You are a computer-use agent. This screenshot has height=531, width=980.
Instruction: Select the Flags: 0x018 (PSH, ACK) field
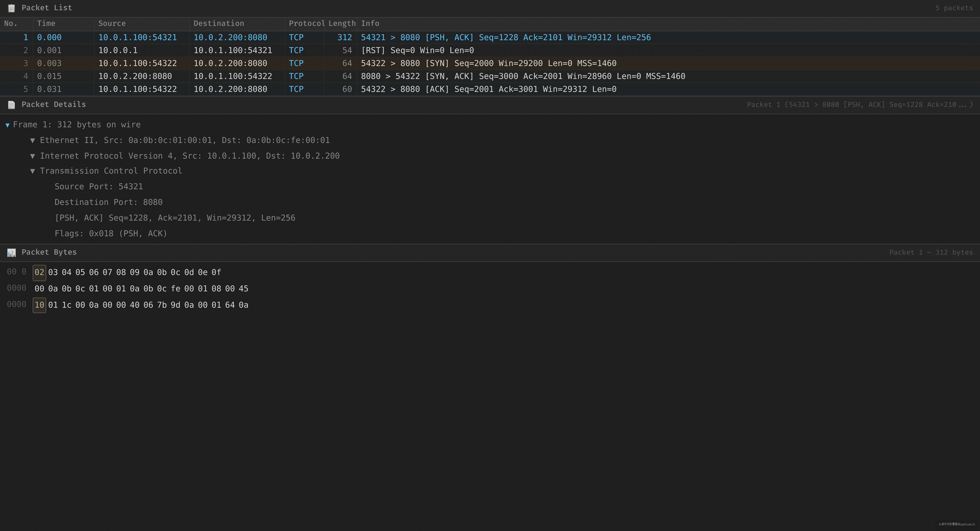[111, 233]
